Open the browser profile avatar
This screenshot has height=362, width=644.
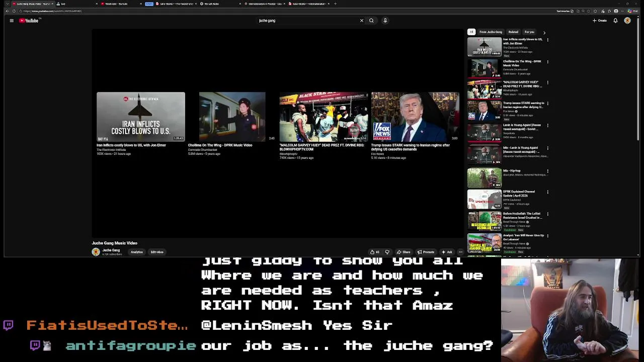click(616, 11)
